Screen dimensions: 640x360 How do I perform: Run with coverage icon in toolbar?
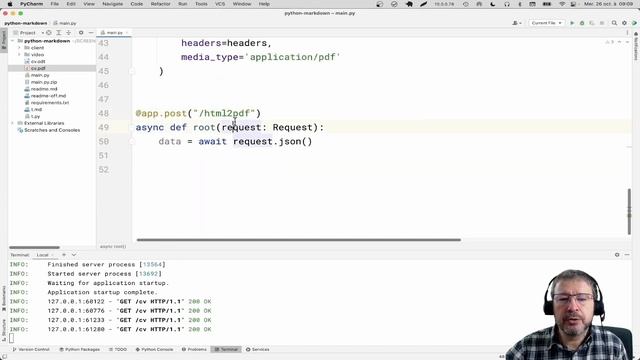[592, 23]
